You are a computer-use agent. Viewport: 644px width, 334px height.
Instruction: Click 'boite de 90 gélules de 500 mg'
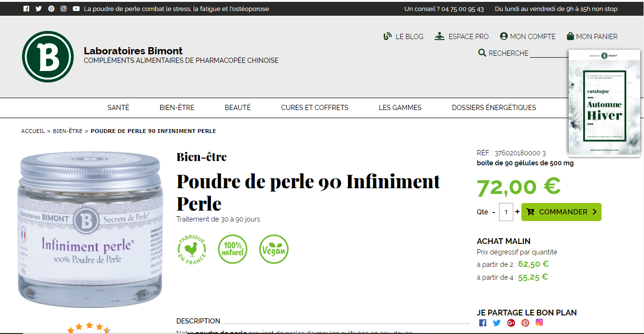[x=525, y=163]
